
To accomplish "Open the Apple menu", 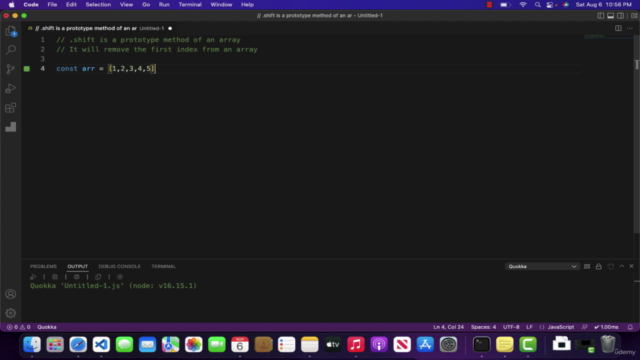I will click(11, 4).
